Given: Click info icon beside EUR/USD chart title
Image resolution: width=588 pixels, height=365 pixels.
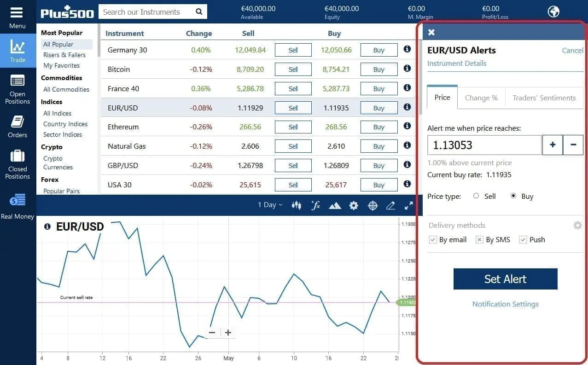Looking at the screenshot, I should [47, 226].
